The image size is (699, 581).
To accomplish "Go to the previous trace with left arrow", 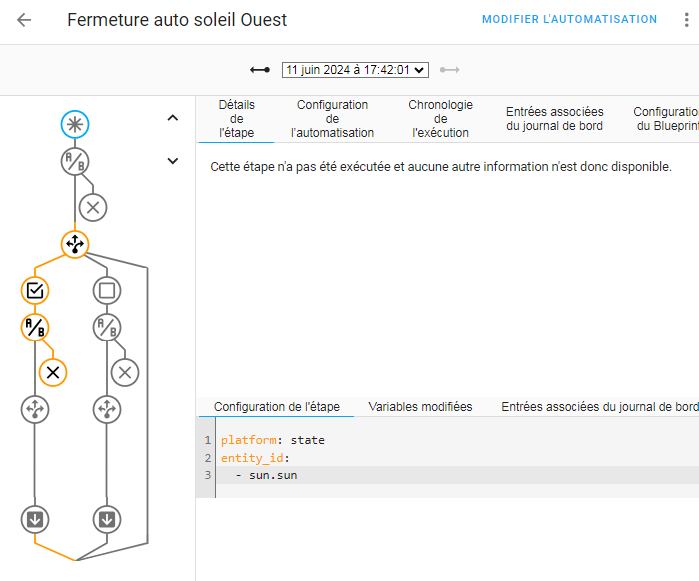I will point(260,70).
